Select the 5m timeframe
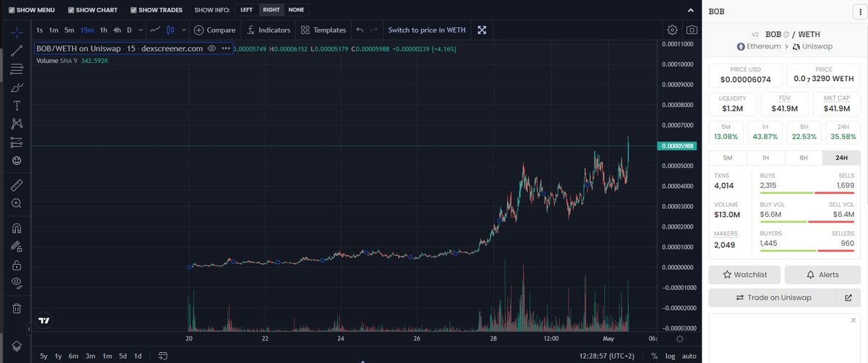The width and height of the screenshot is (868, 363). click(x=69, y=30)
